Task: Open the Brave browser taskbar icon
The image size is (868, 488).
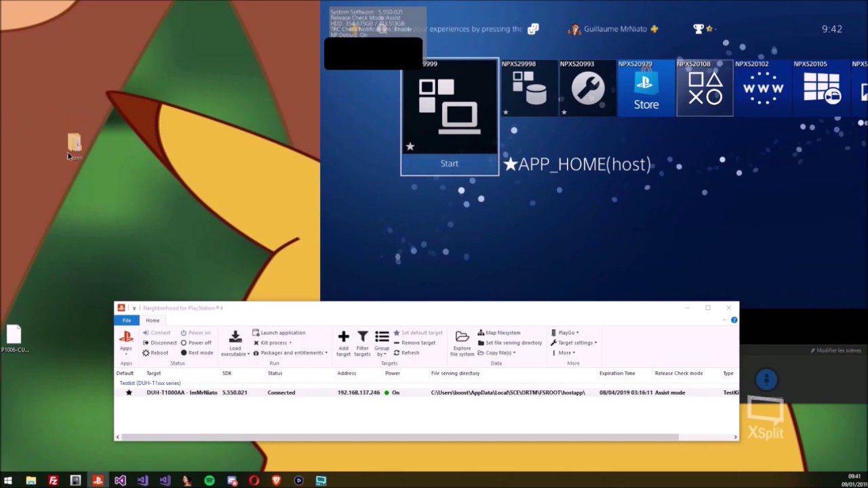Action: coord(276,481)
